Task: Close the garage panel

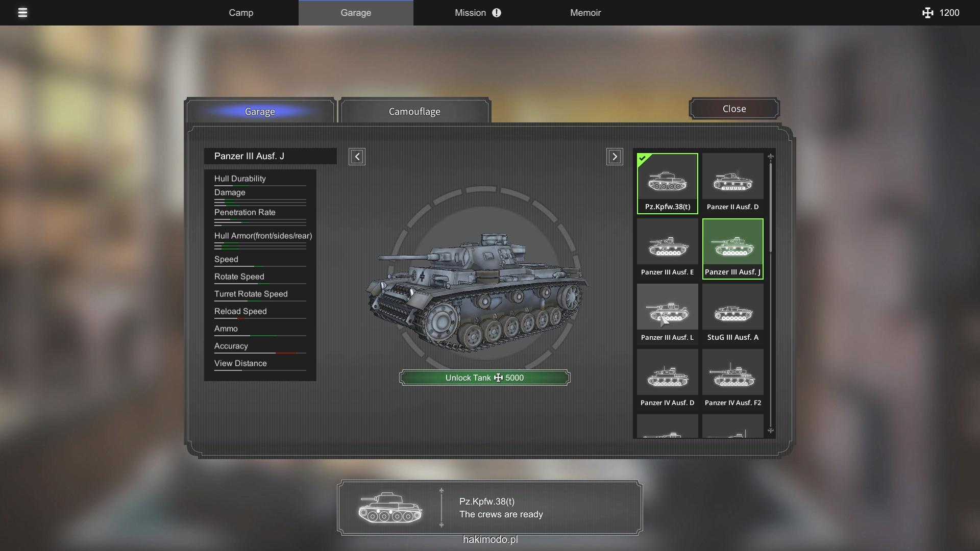Action: click(734, 109)
